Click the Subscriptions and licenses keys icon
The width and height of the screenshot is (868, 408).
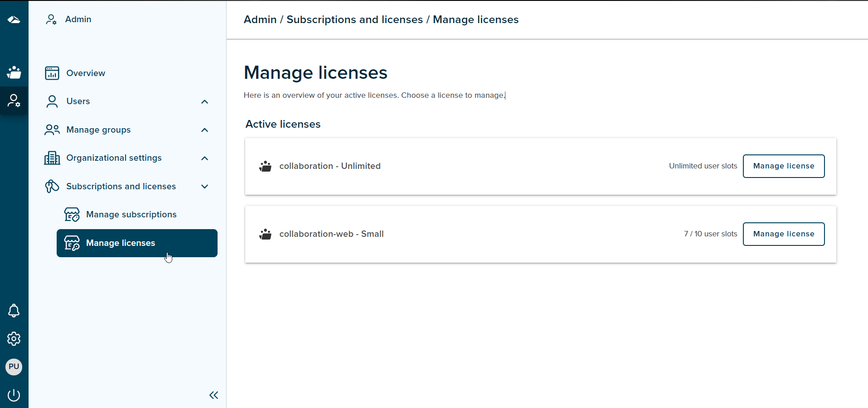coord(52,186)
